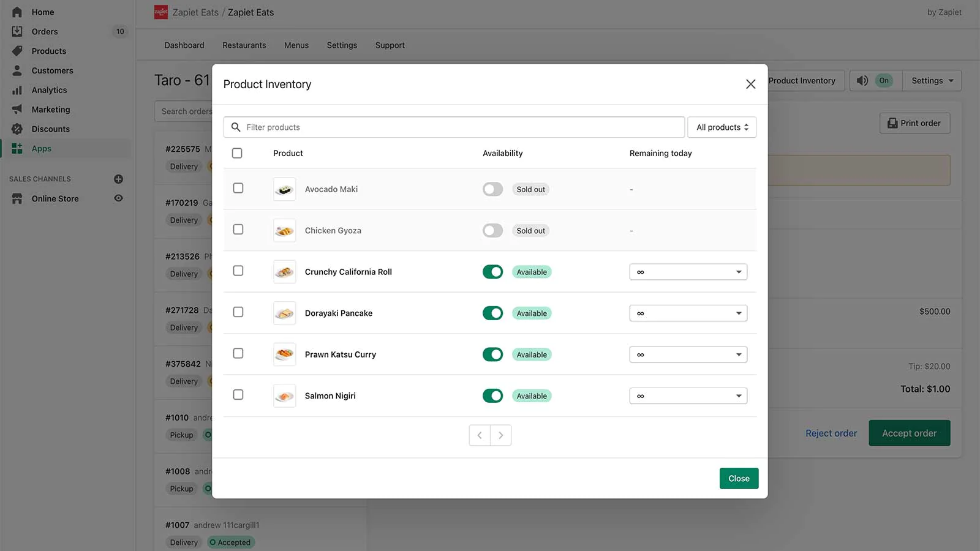The image size is (980, 551).
Task: Open Prawn Katsu Curry remaining dropdown
Action: pos(688,354)
